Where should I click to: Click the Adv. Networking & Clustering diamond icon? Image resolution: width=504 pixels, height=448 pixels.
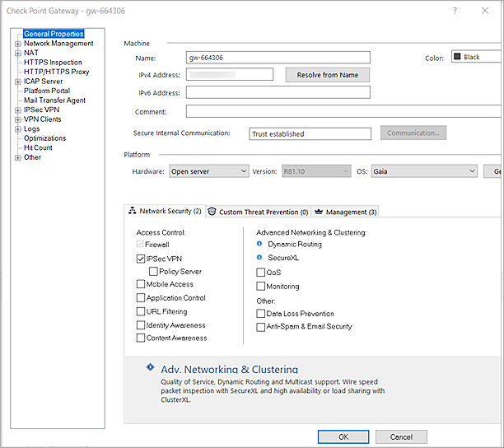(x=150, y=367)
